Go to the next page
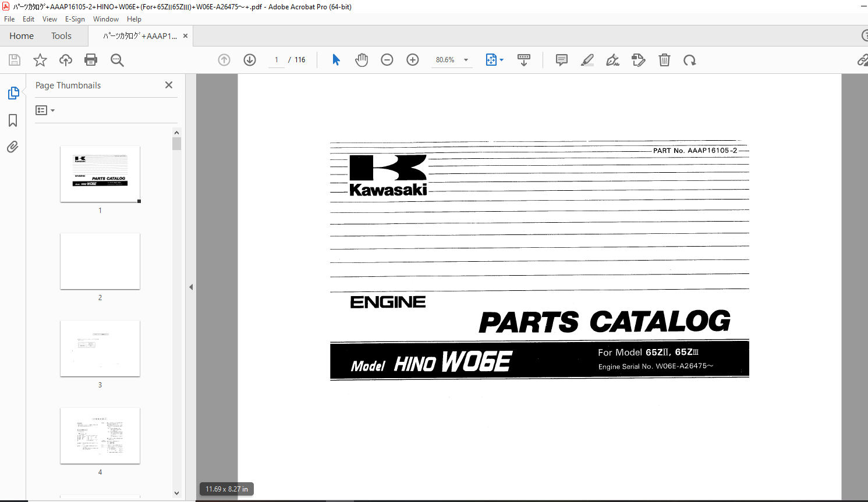 pos(250,60)
